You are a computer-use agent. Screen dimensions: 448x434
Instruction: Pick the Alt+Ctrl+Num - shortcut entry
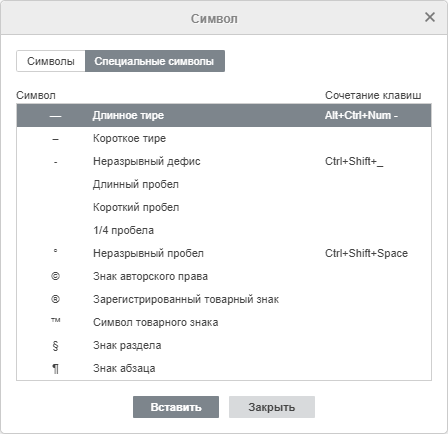361,115
